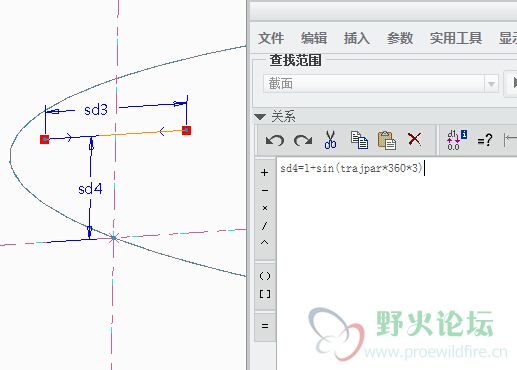Toggle dimension names and values icon
This screenshot has width=517, height=370.
457,140
